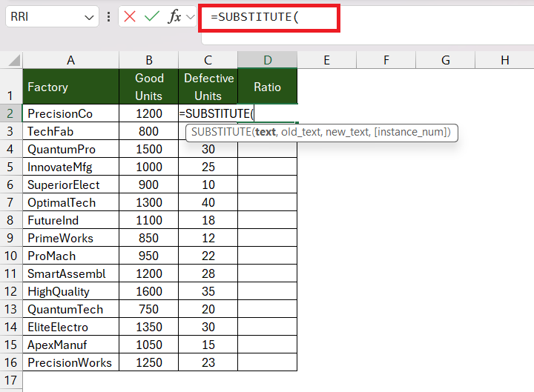This screenshot has width=534, height=392.
Task: Click the three-dot formula bar handle
Action: pos(108,17)
